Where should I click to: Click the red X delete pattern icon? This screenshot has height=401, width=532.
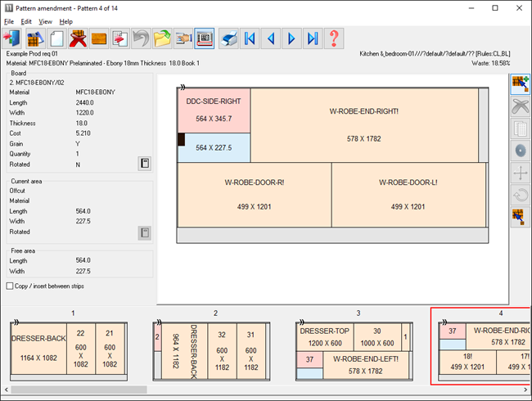click(x=79, y=38)
